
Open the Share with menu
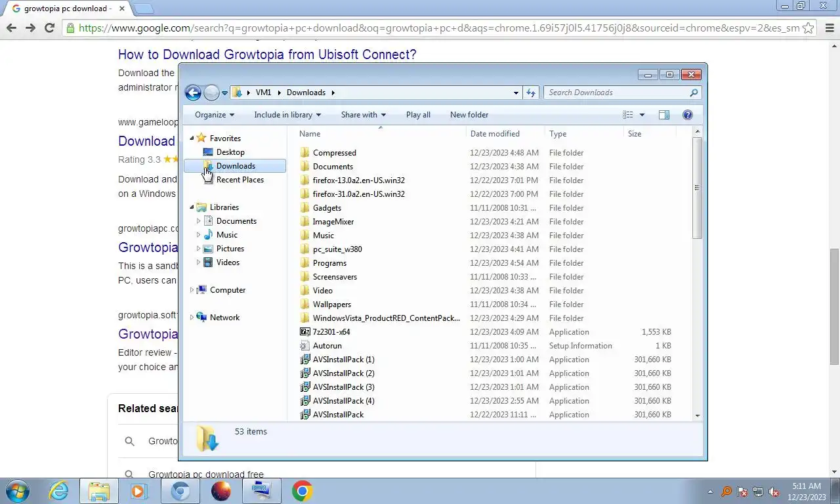pos(363,115)
